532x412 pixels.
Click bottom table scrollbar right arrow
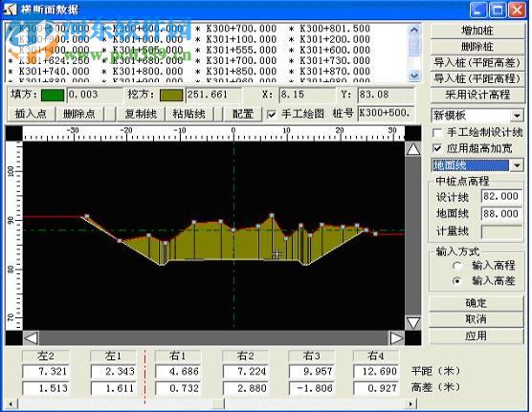point(410,403)
